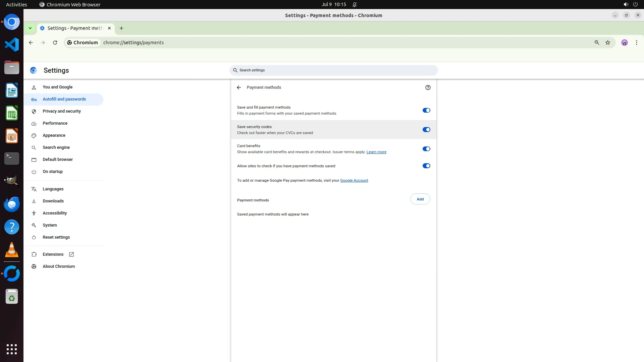Open Extensions external link icon
The width and height of the screenshot is (644, 362).
click(71, 254)
